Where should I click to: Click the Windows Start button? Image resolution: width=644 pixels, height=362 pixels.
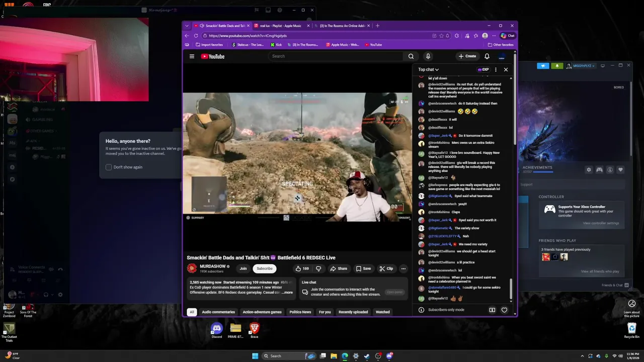click(x=255, y=356)
